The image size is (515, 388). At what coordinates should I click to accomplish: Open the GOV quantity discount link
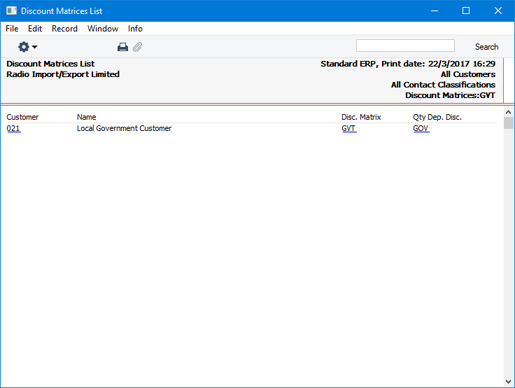(x=421, y=128)
